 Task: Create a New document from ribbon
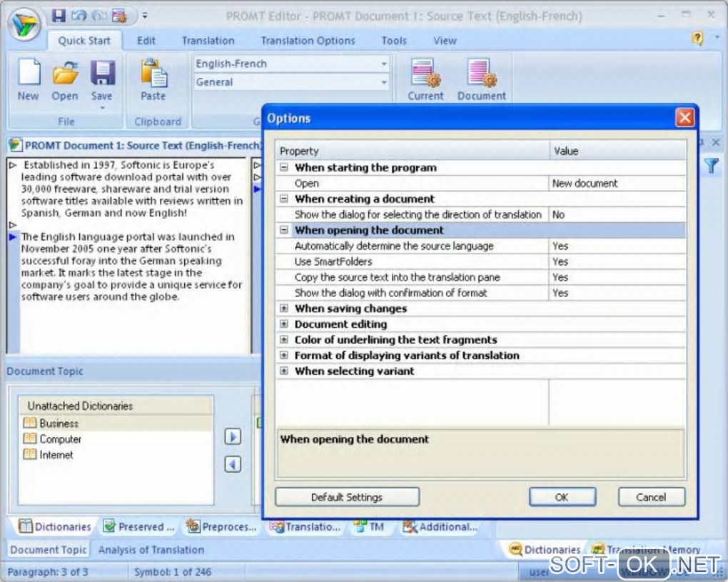[29, 79]
